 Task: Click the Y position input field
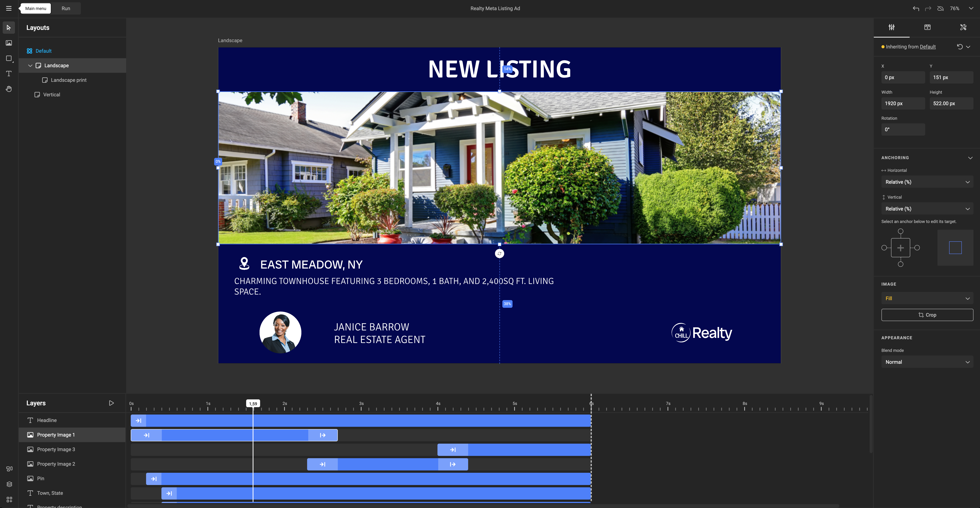click(x=951, y=77)
